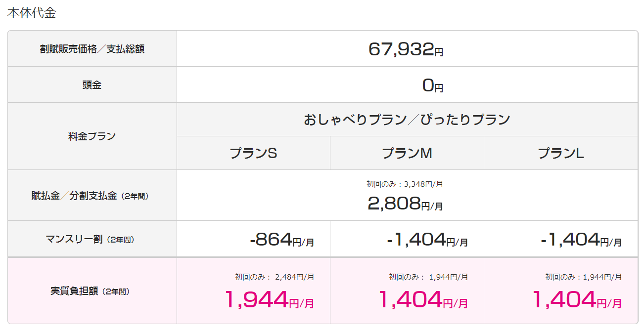Select the 割賦販売価格／支払総額 row label
This screenshot has height=332, width=644.
tap(92, 49)
